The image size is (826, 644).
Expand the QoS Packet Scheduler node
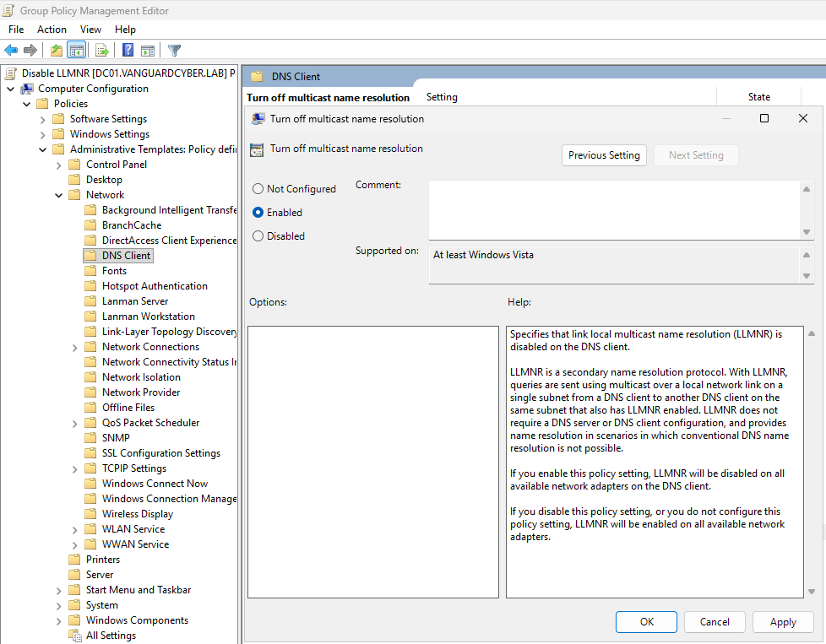(74, 424)
